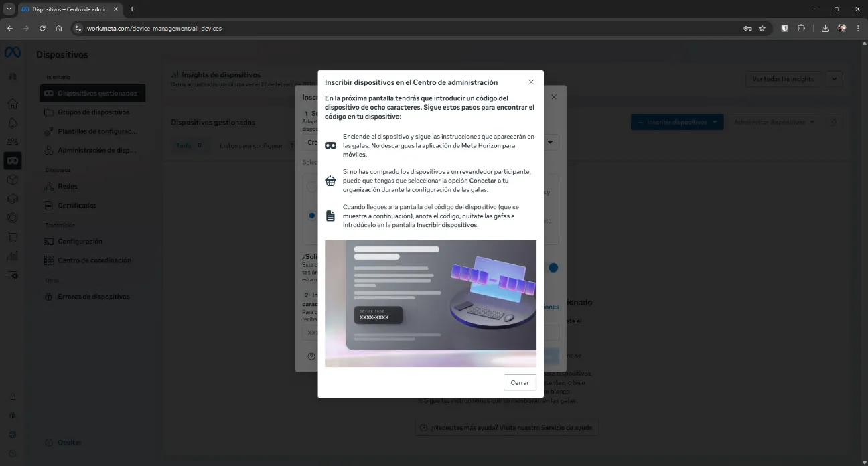Open a new browser tab with plus

[132, 9]
